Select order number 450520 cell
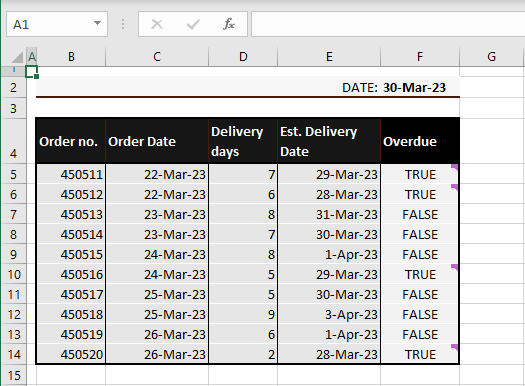 (71, 354)
